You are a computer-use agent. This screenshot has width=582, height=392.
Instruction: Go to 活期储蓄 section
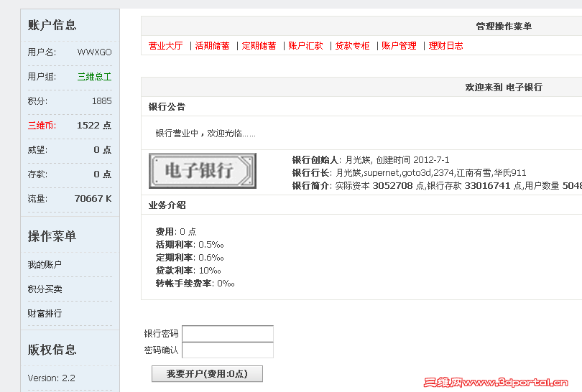point(212,46)
